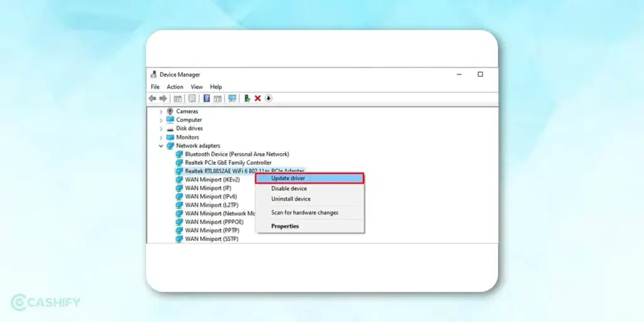Screen dimensions: 644x322
Task: Click the action pane icon right of Help
Action: (218, 99)
